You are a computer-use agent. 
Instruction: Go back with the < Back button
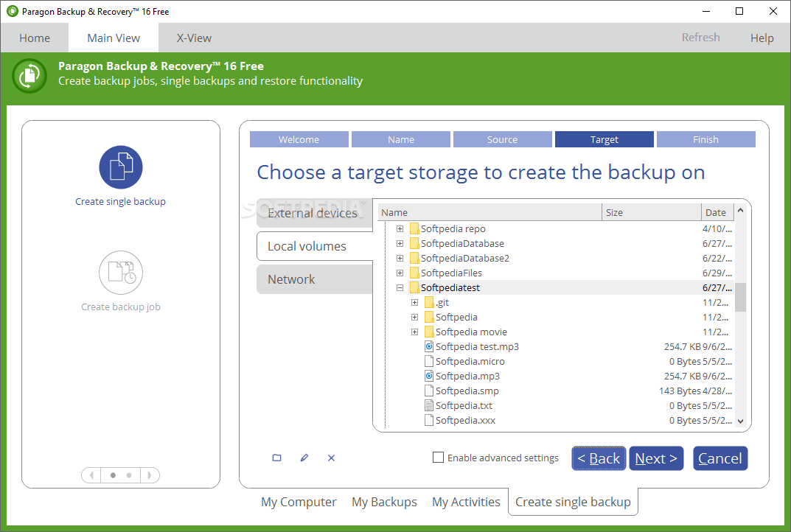pos(599,458)
